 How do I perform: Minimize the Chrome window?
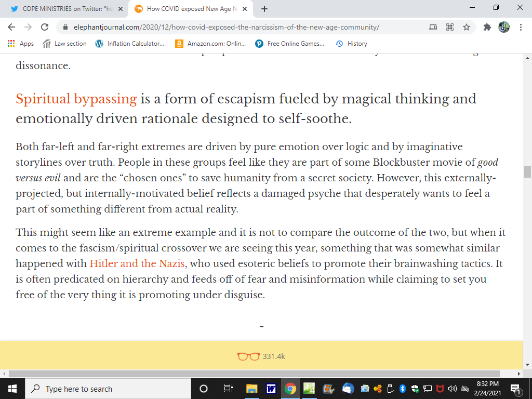coord(472,7)
